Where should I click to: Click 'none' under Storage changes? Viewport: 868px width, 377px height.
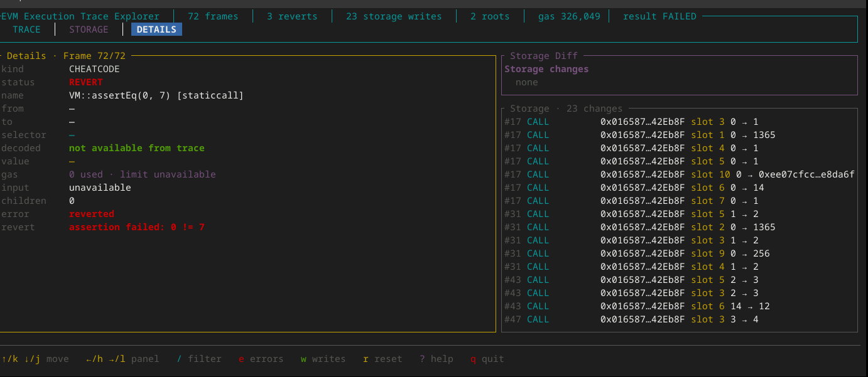pyautogui.click(x=527, y=82)
